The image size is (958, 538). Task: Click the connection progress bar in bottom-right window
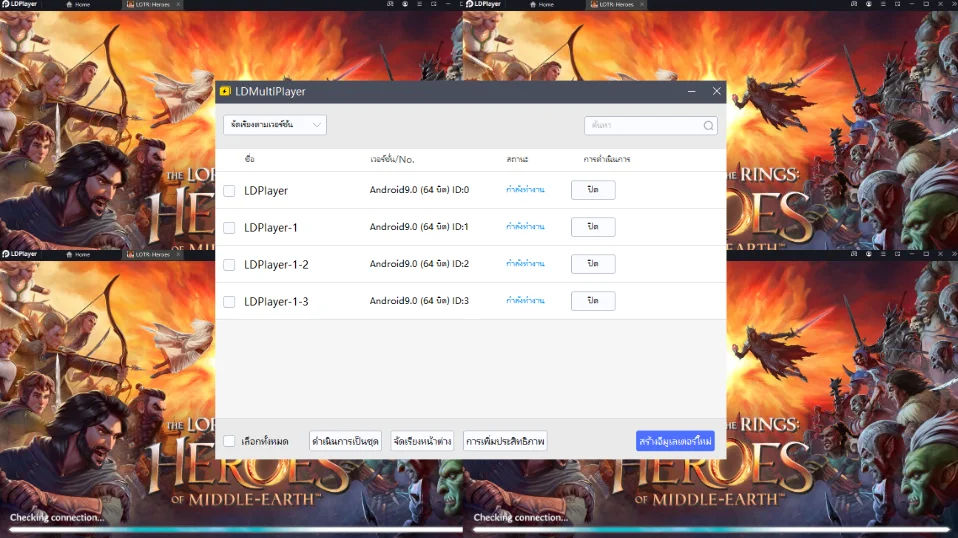click(x=711, y=529)
